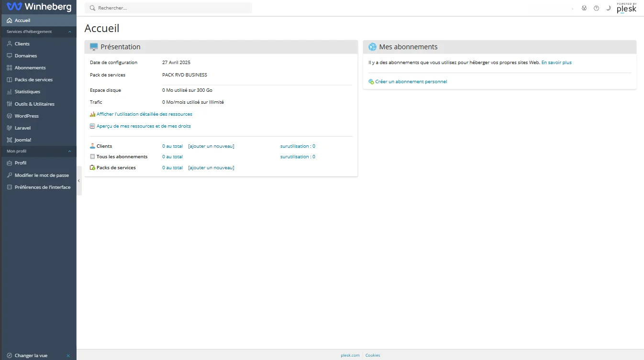
Task: Open Préférences de l'interface item
Action: (x=38, y=187)
